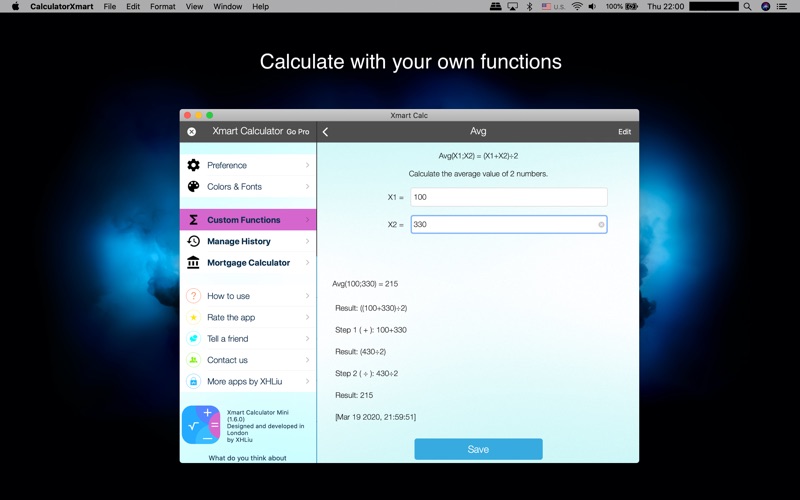Click the Rate the app star icon

193,317
